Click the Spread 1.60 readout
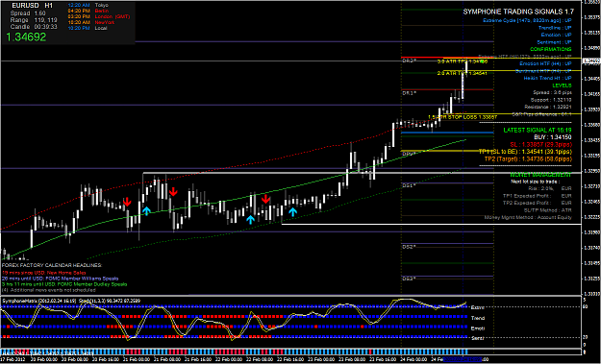Screen dimensions: 601x364 28,13
